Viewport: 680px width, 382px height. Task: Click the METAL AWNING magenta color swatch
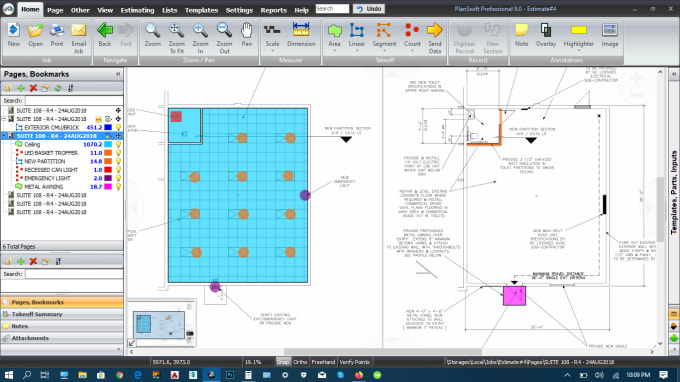(x=108, y=186)
